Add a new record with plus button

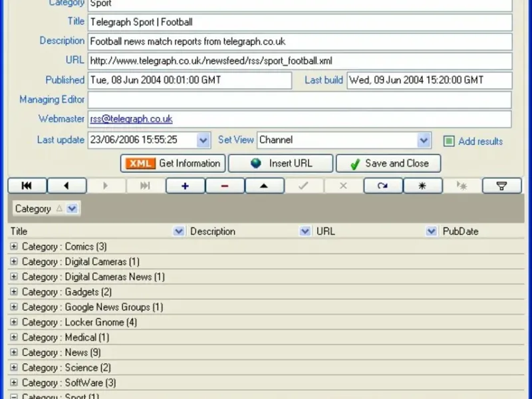click(x=186, y=186)
